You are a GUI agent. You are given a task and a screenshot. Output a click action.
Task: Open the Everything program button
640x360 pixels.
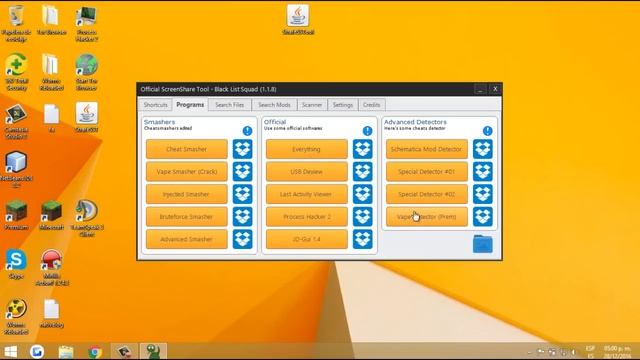tap(307, 149)
